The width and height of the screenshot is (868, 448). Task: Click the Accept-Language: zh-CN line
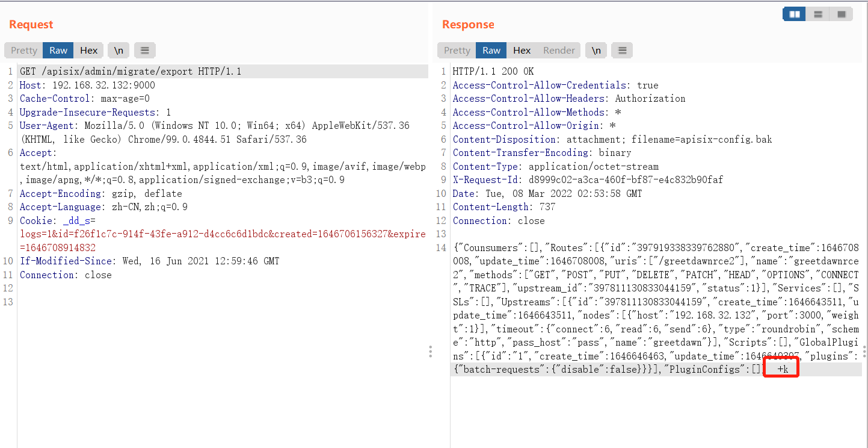[103, 207]
